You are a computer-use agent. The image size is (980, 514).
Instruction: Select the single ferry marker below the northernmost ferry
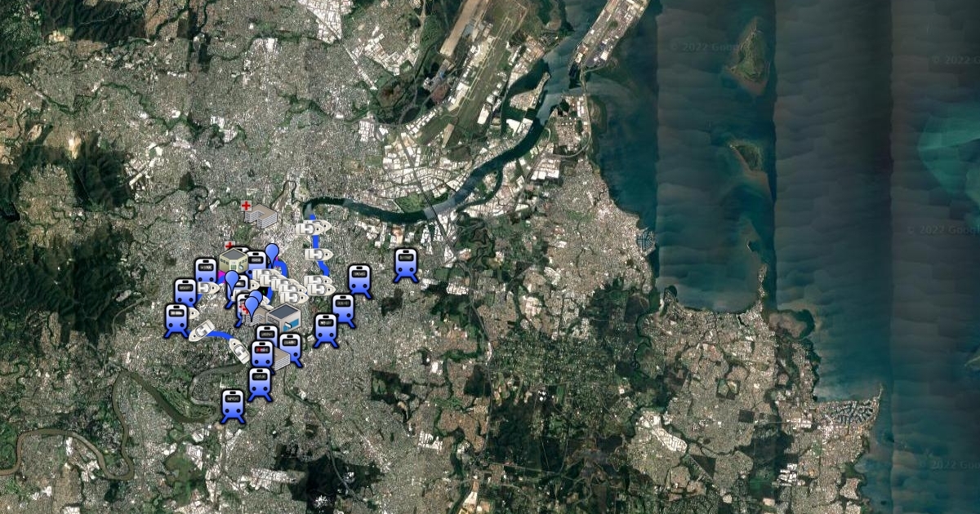(318, 255)
